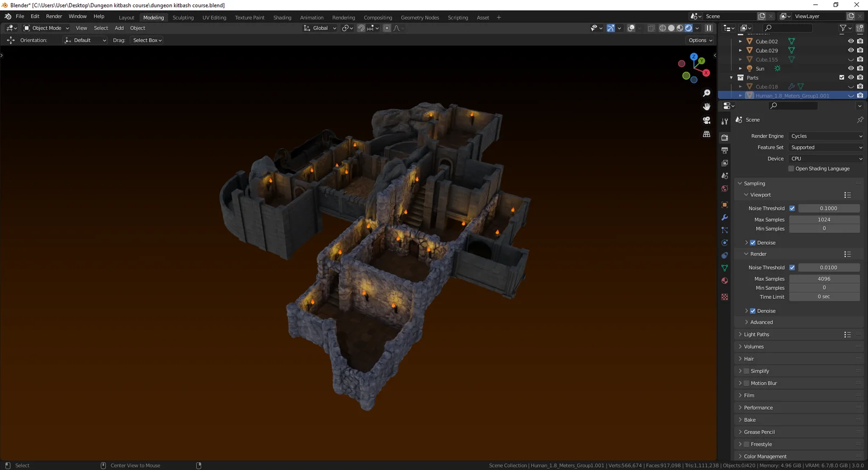This screenshot has width=868, height=470.
Task: Pin the properties editor context
Action: point(860,119)
